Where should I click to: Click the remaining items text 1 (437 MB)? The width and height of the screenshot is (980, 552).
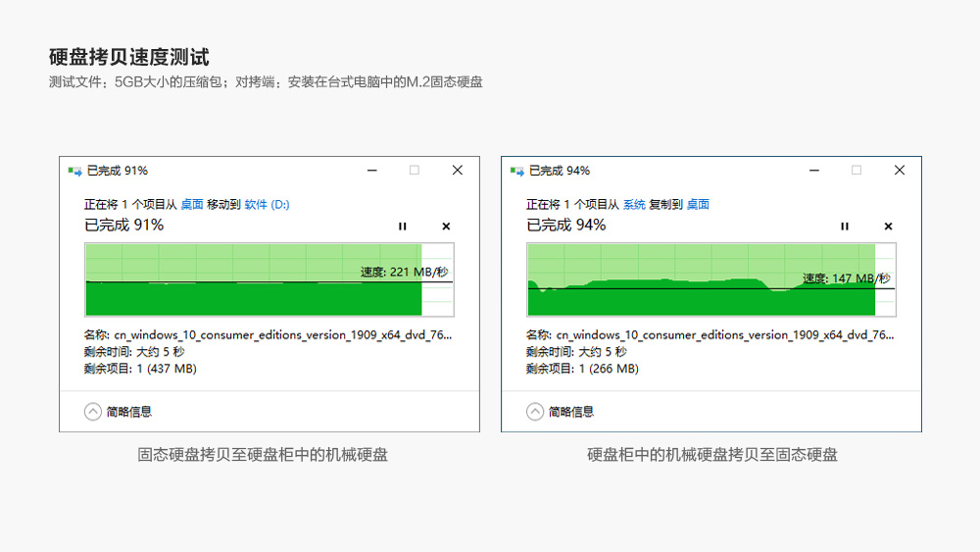pos(165,369)
